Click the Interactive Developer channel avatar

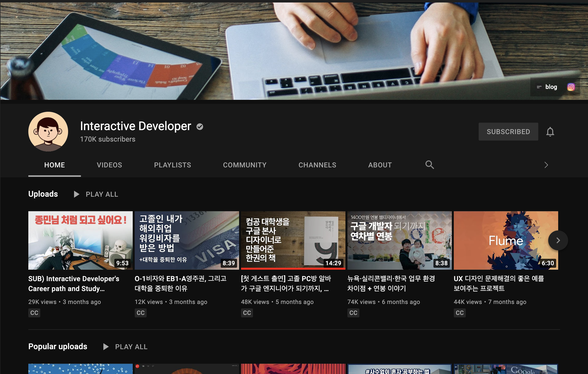click(x=48, y=132)
